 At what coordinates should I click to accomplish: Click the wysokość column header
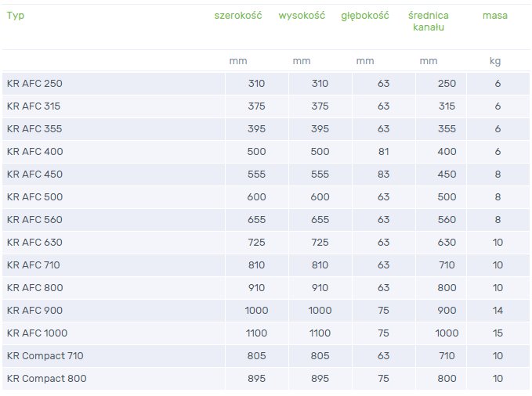pos(302,16)
